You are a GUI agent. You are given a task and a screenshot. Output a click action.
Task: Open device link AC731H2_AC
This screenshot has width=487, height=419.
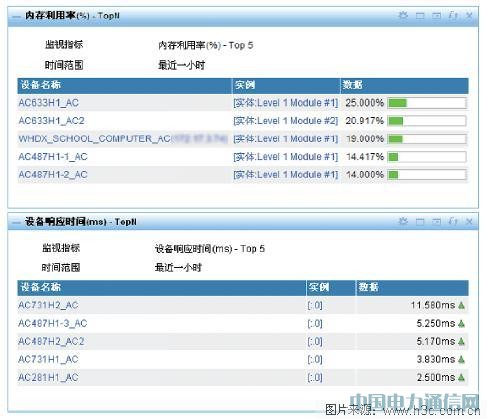48,305
